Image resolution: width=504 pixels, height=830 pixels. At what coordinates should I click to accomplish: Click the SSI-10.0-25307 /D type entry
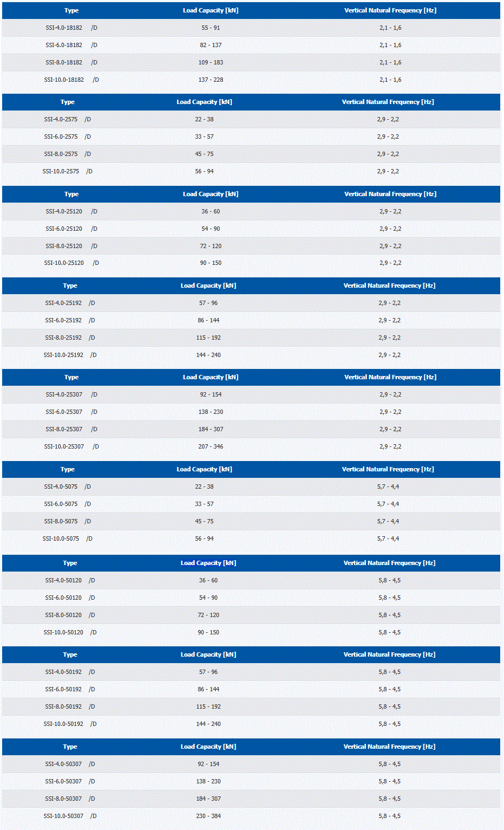tap(71, 446)
